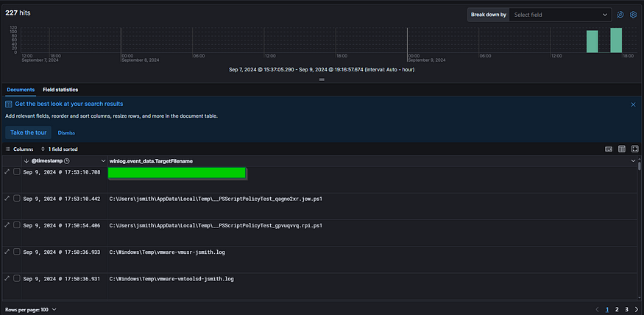Close the tour callout banner

[x=633, y=105]
